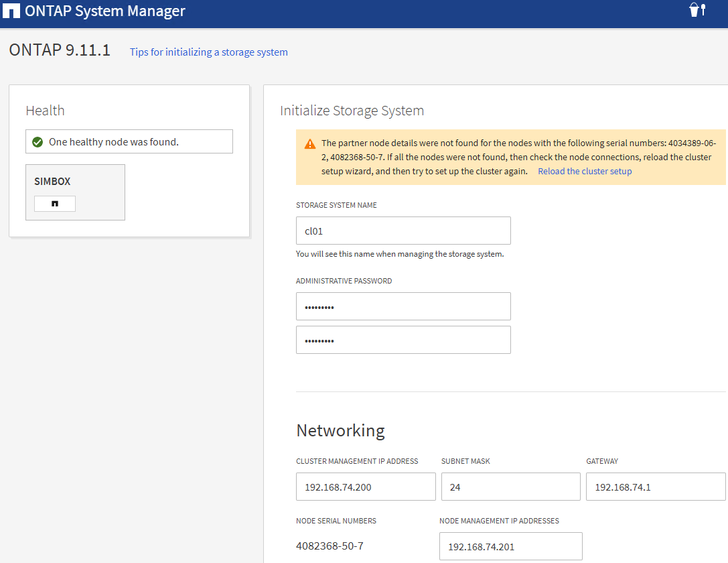Select the STORAGE SYSTEM NAME field showing cl01
The image size is (728, 563).
403,231
